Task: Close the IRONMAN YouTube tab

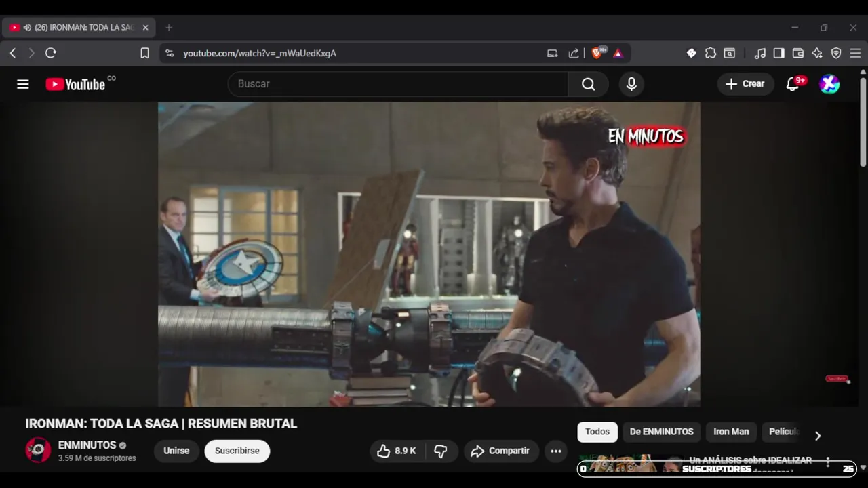Action: coord(145,28)
